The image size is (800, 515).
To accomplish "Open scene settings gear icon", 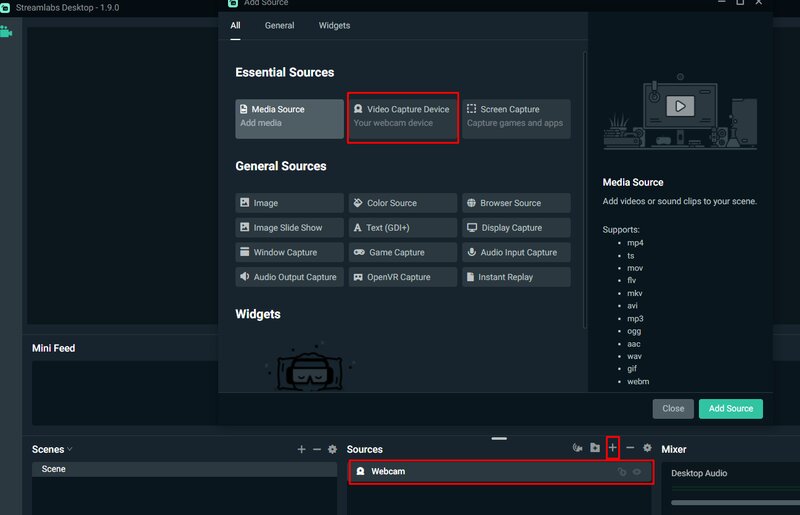I will 332,449.
